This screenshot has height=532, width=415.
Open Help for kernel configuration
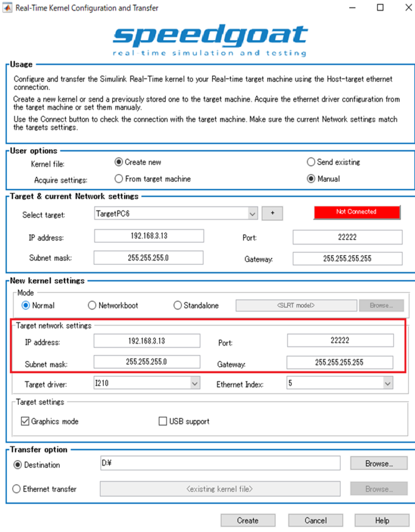(382, 521)
